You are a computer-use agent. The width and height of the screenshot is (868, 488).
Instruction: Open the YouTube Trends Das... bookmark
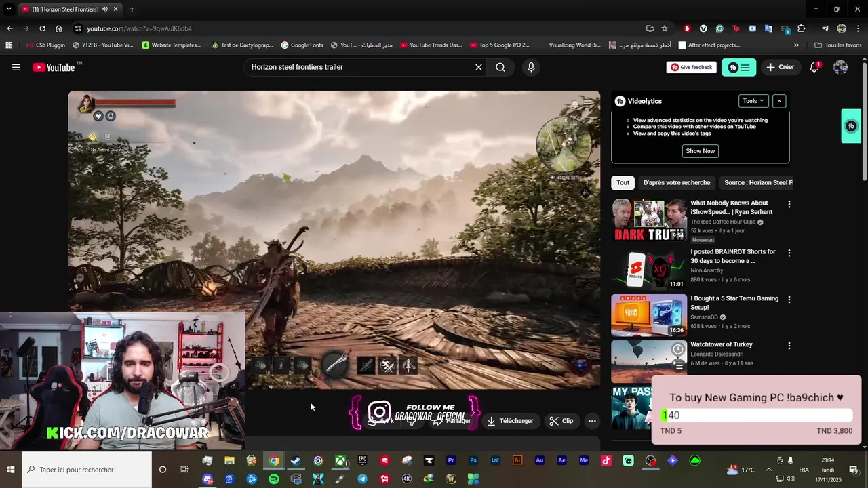(x=431, y=45)
